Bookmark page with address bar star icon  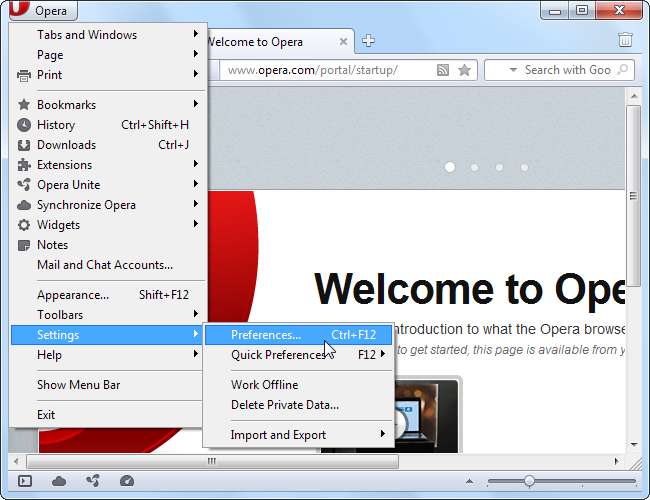pos(464,70)
